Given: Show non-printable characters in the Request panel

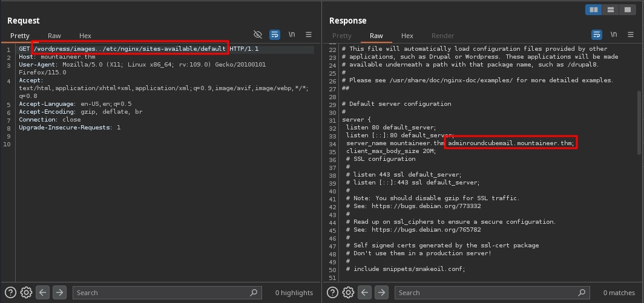Looking at the screenshot, I should point(292,35).
